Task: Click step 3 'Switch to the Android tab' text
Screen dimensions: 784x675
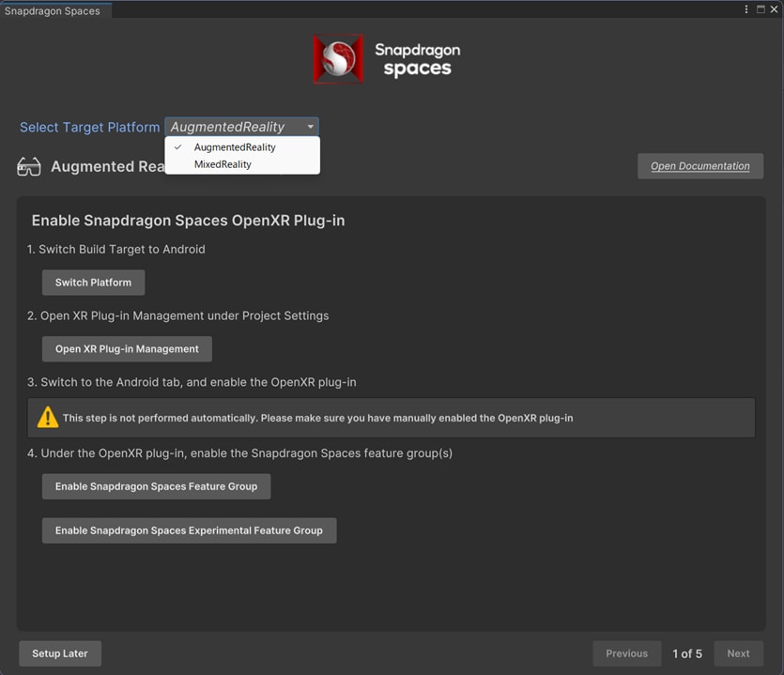Action: coord(192,382)
